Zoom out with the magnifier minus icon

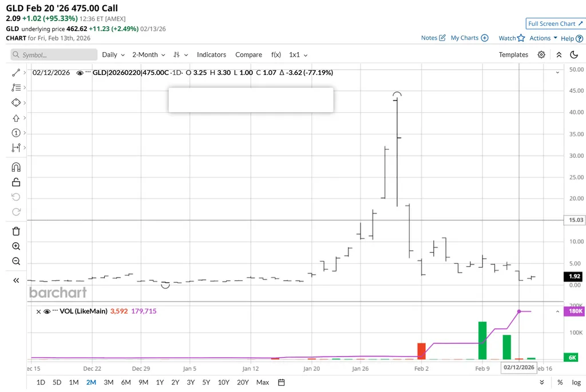(x=16, y=262)
